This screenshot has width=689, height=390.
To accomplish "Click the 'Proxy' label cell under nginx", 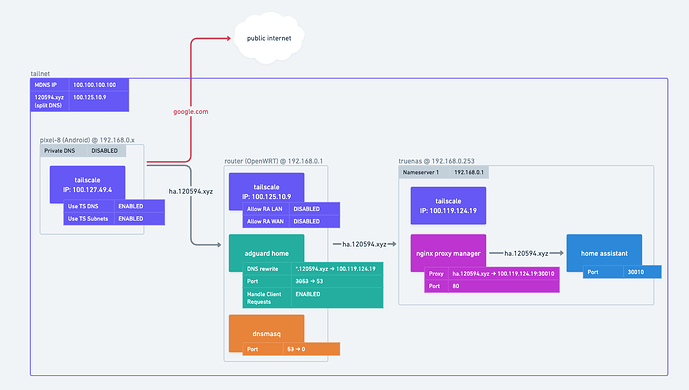I will pyautogui.click(x=436, y=274).
